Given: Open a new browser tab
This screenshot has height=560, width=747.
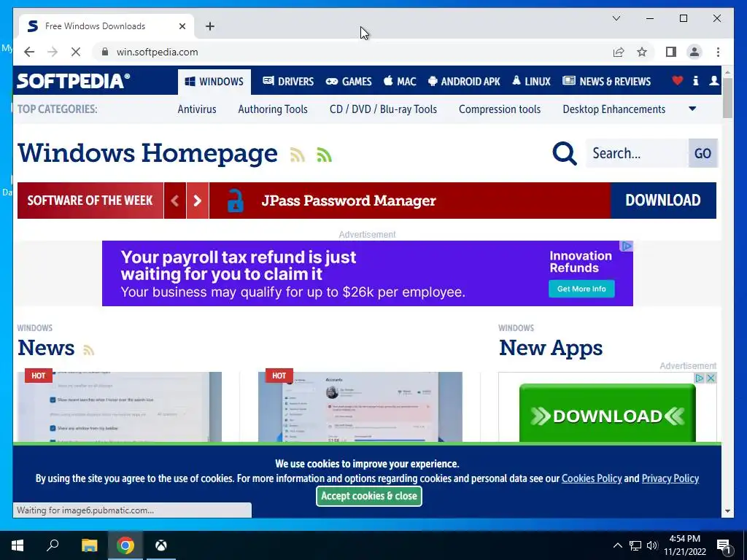Looking at the screenshot, I should click(x=210, y=26).
